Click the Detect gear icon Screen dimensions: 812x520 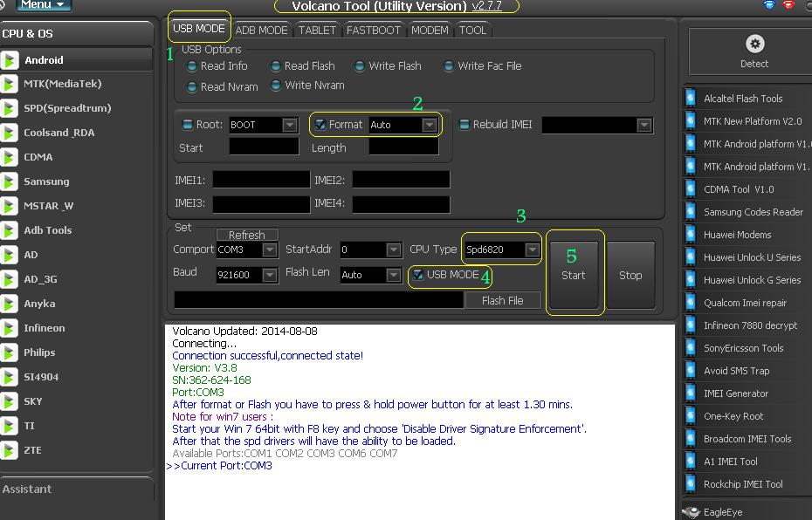point(754,44)
